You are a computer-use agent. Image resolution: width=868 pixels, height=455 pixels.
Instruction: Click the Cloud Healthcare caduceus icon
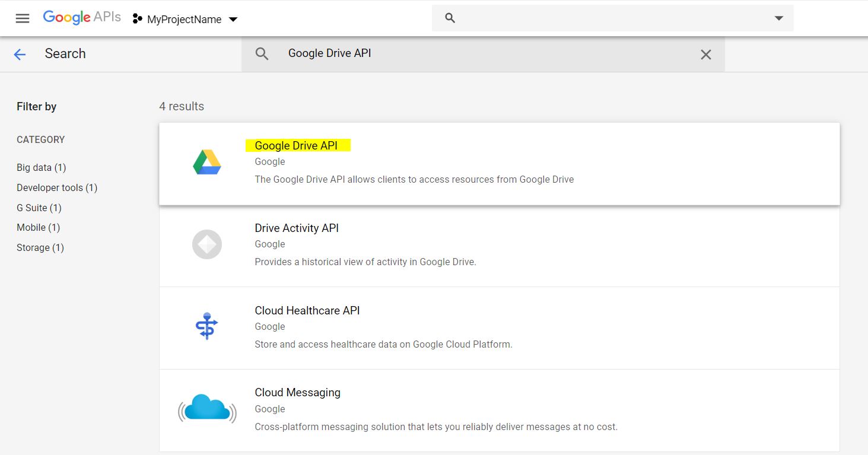tap(207, 326)
